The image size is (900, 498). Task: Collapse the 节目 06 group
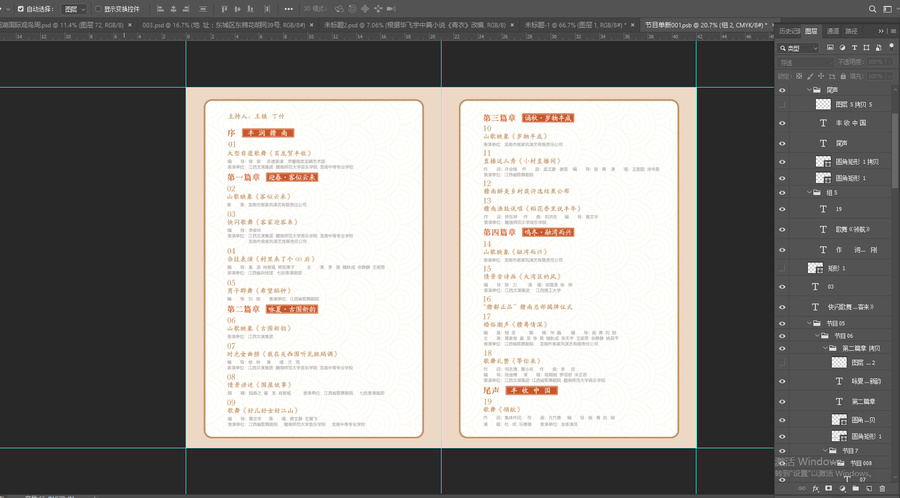(x=817, y=336)
